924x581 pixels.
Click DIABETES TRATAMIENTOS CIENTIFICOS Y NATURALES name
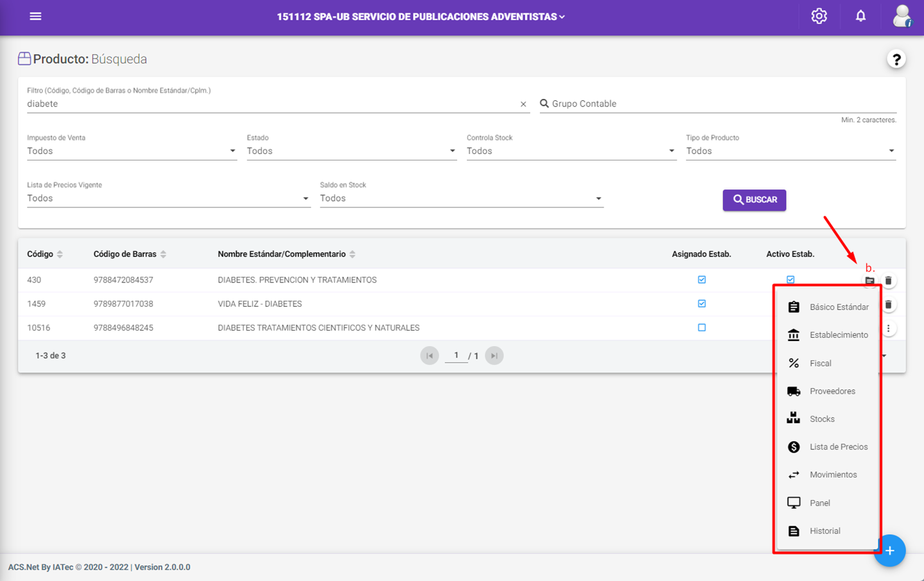318,327
